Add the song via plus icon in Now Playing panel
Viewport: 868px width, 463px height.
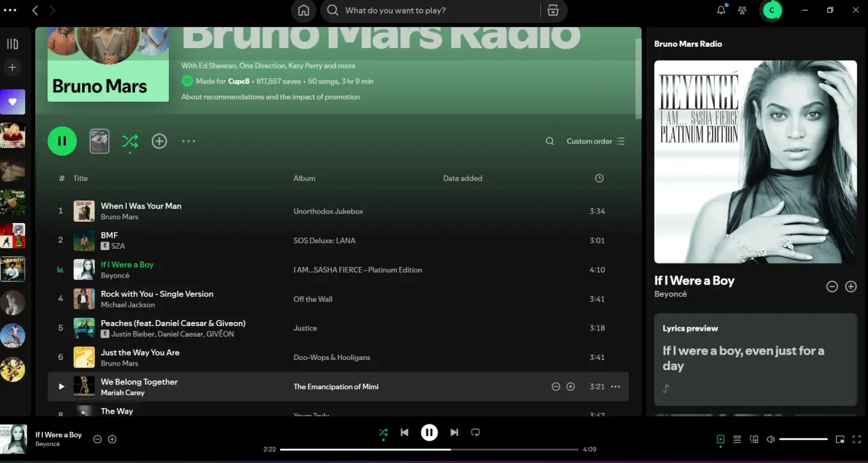(851, 287)
